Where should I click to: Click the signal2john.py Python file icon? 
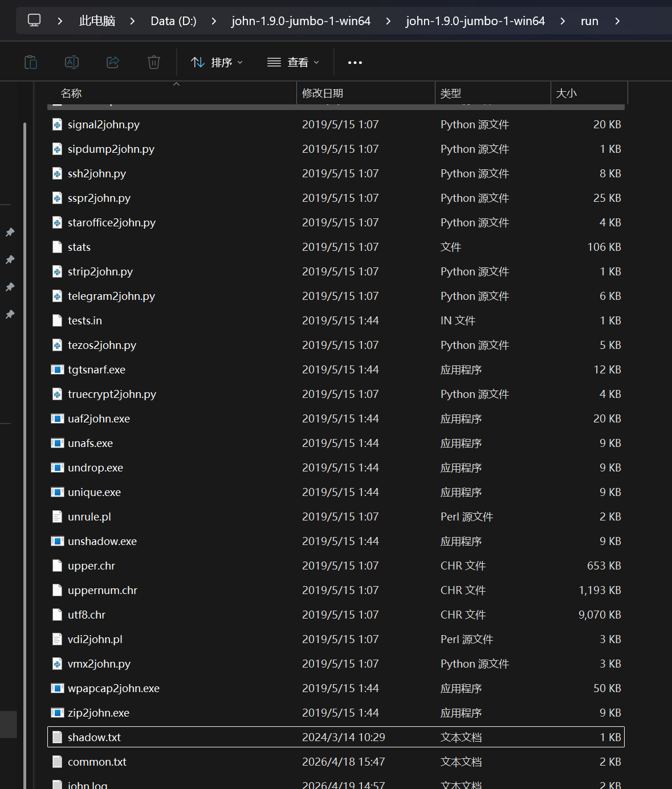[x=57, y=124]
